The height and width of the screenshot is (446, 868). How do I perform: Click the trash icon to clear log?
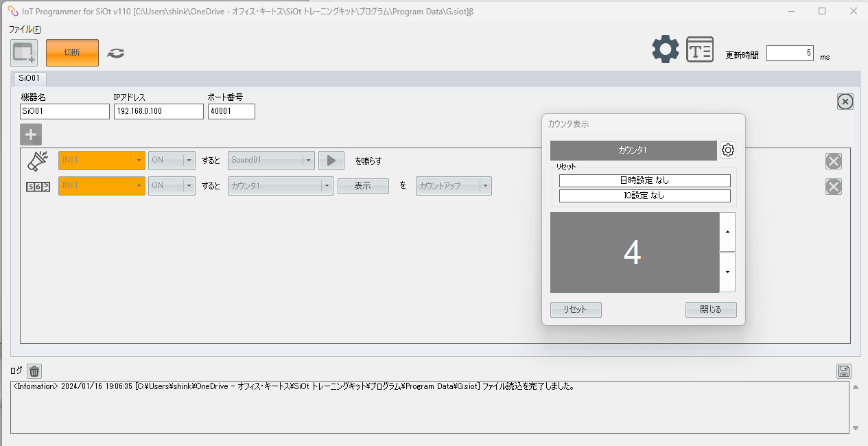tap(34, 371)
